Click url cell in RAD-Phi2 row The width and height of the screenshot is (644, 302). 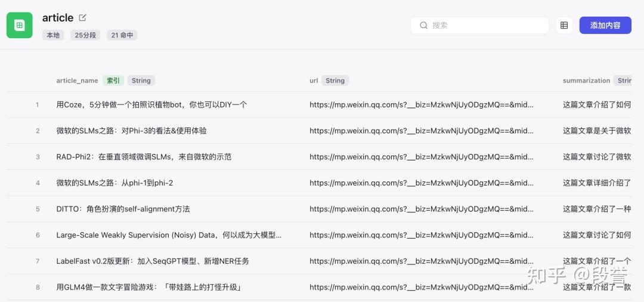click(x=422, y=157)
